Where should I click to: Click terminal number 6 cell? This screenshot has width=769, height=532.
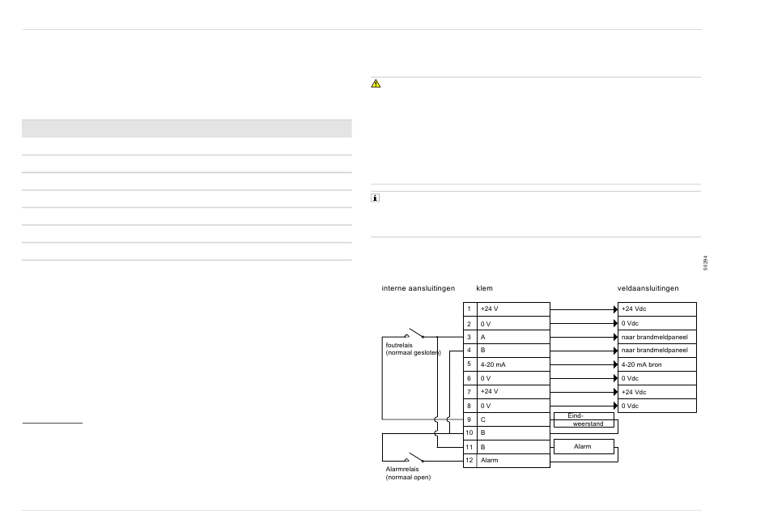(x=469, y=378)
